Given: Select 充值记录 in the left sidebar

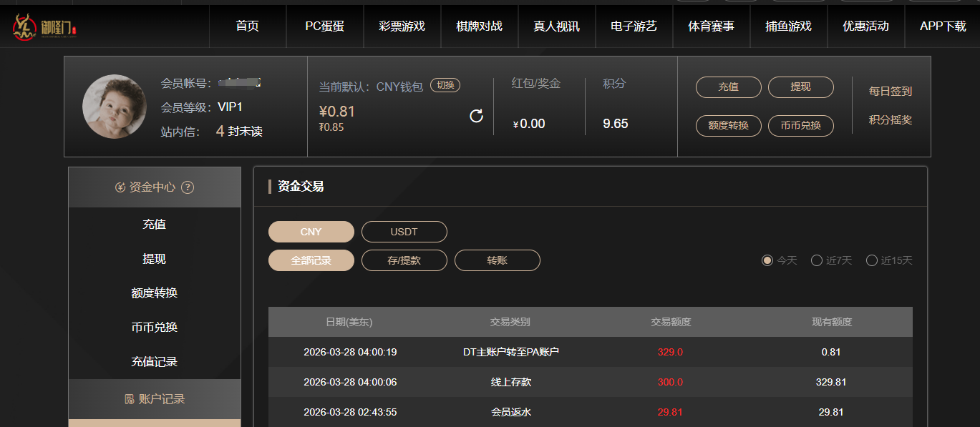Looking at the screenshot, I should coord(155,362).
